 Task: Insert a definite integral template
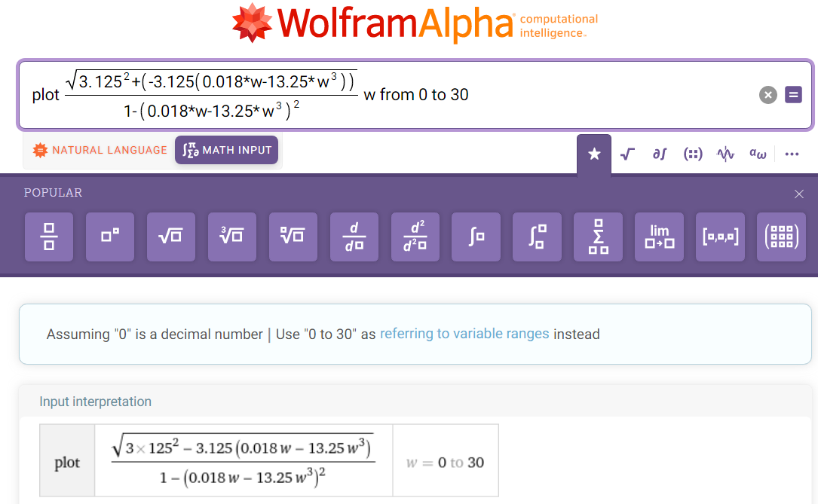click(538, 237)
